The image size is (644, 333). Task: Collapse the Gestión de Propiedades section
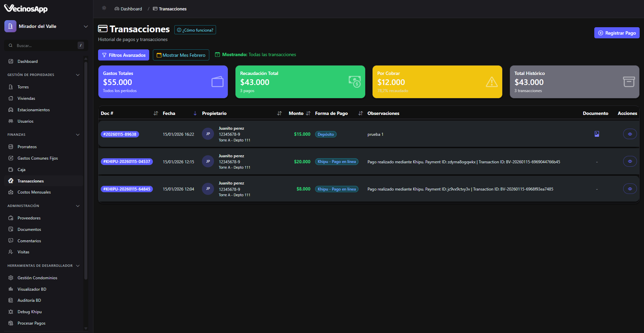coord(78,75)
